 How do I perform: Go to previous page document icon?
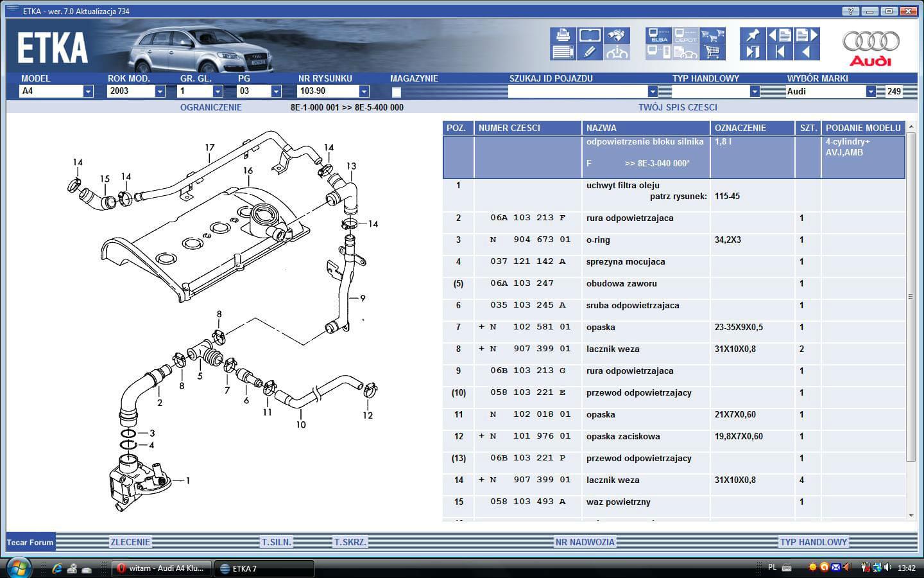point(780,35)
